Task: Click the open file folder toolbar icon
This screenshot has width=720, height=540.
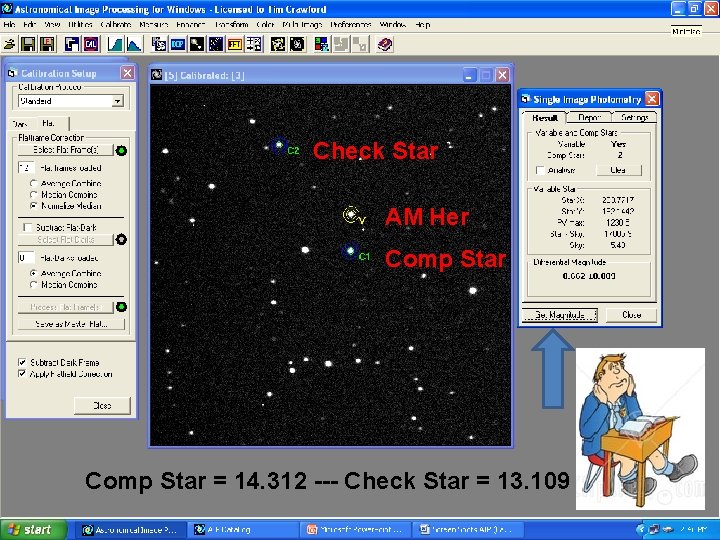Action: [10, 45]
